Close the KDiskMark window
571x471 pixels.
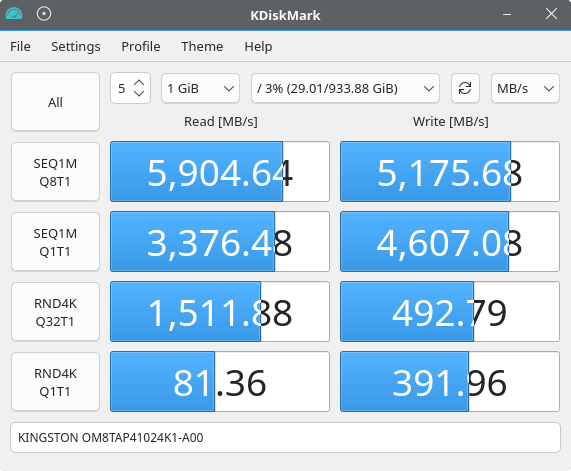point(551,14)
